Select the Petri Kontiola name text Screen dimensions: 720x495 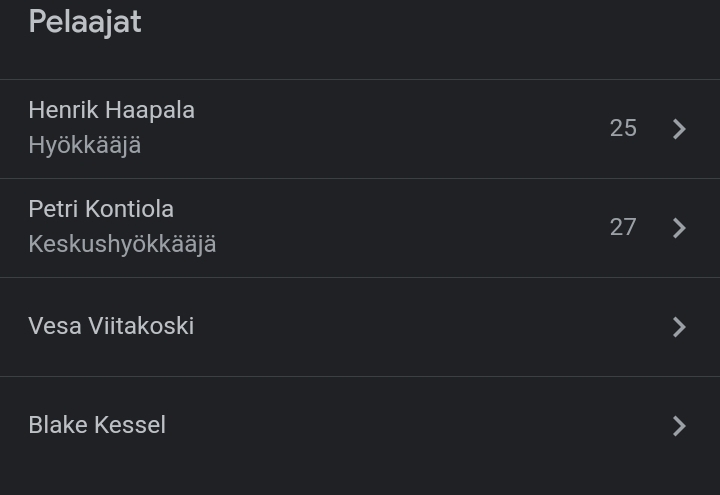pyautogui.click(x=101, y=209)
